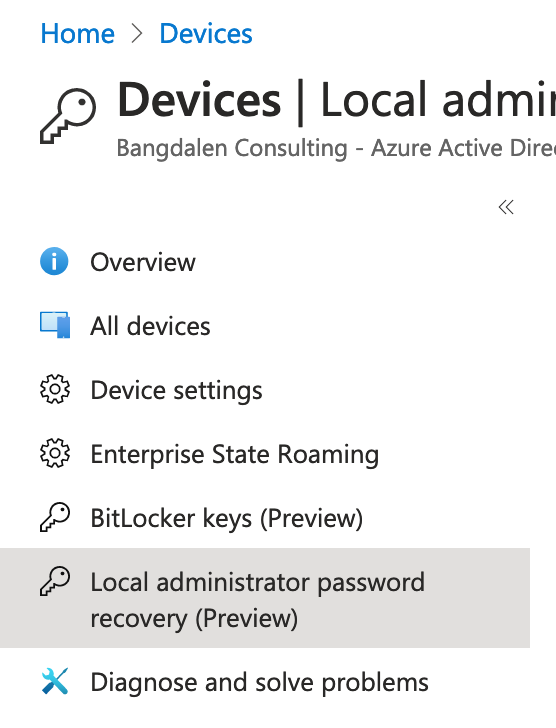Open BitLocker keys (Preview)
The height and width of the screenshot is (728, 556).
pos(265,518)
